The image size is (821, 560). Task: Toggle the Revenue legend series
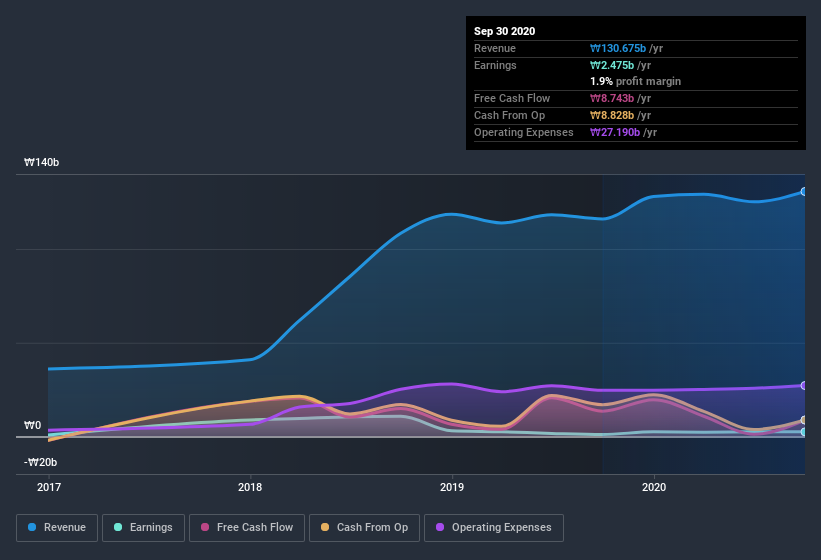pyautogui.click(x=57, y=528)
